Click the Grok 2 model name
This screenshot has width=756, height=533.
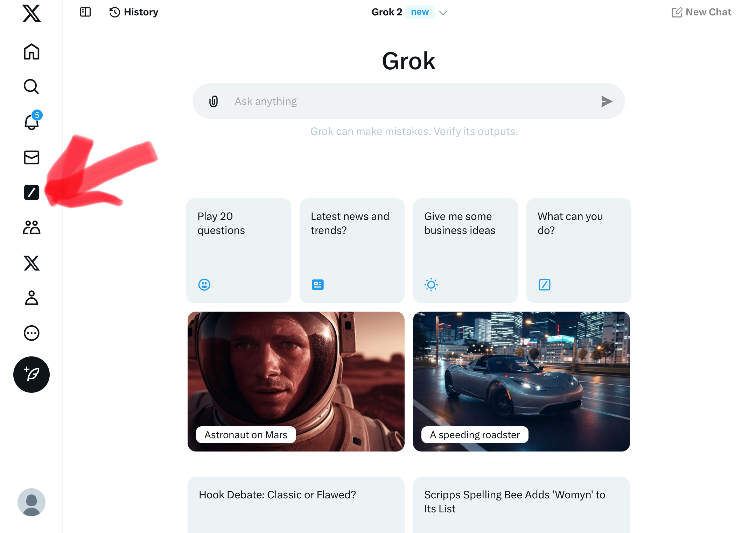[387, 12]
